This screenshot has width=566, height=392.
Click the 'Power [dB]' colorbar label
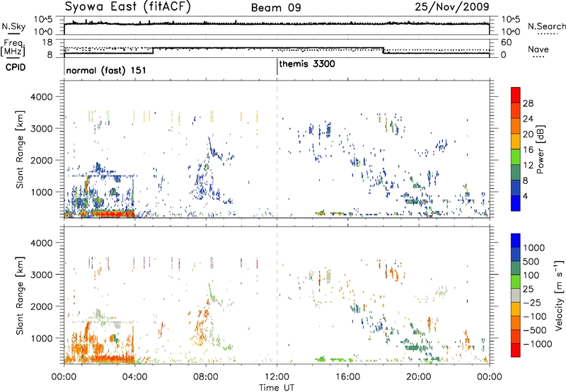541,149
